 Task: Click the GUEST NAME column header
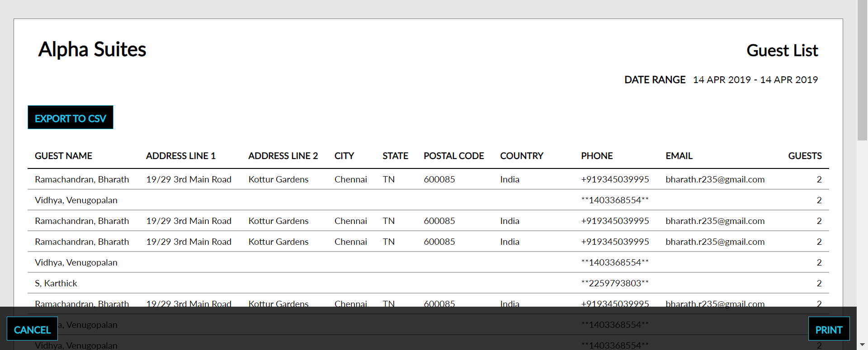point(63,156)
